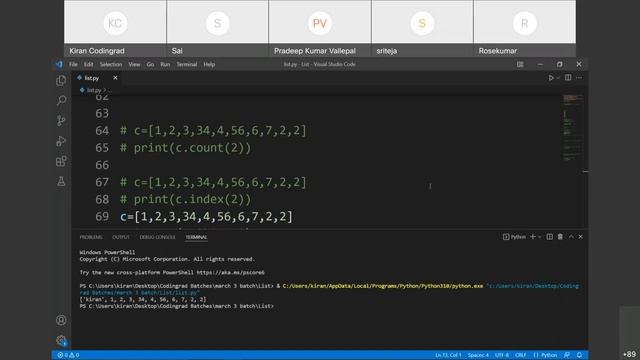
Task: Open the Selection menu
Action: coord(111,64)
